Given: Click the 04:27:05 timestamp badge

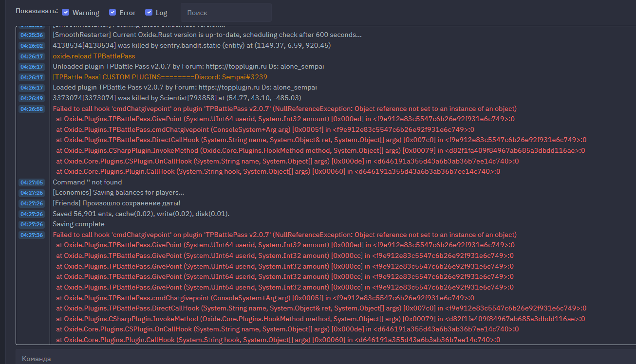Looking at the screenshot, I should 32,182.
